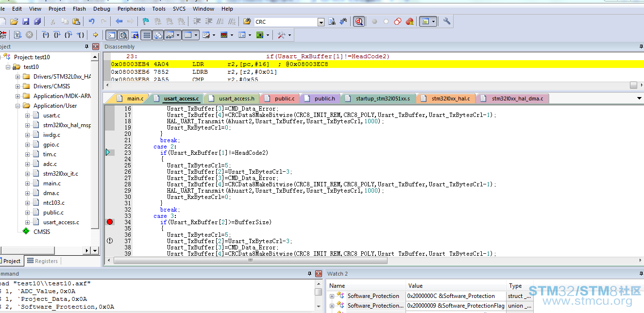This screenshot has height=313, width=644.
Task: Click the project panel scroll-up arrow
Action: point(95,57)
